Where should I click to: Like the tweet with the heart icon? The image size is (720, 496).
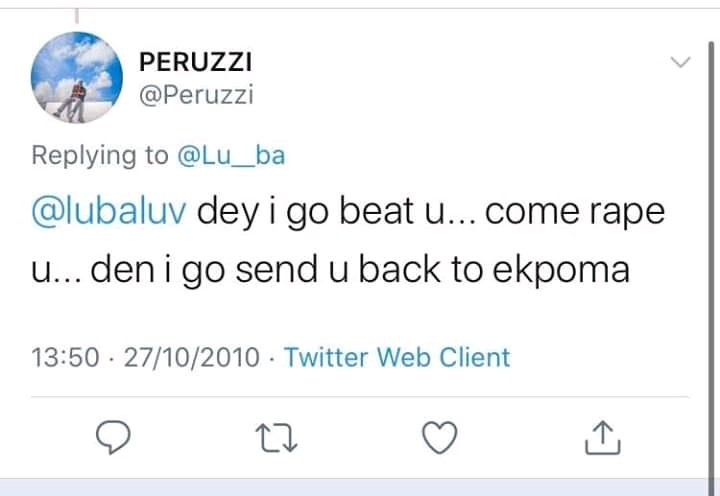437,437
